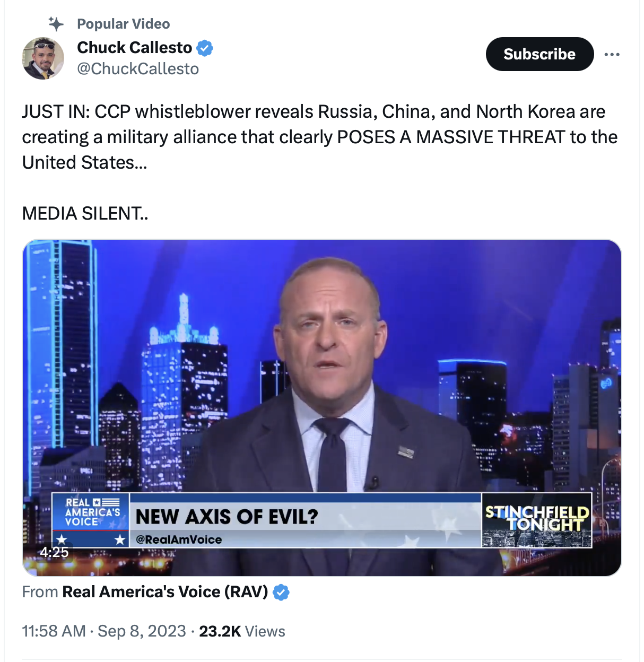Open the three-dot more options menu
The height and width of the screenshot is (662, 644).
point(612,54)
